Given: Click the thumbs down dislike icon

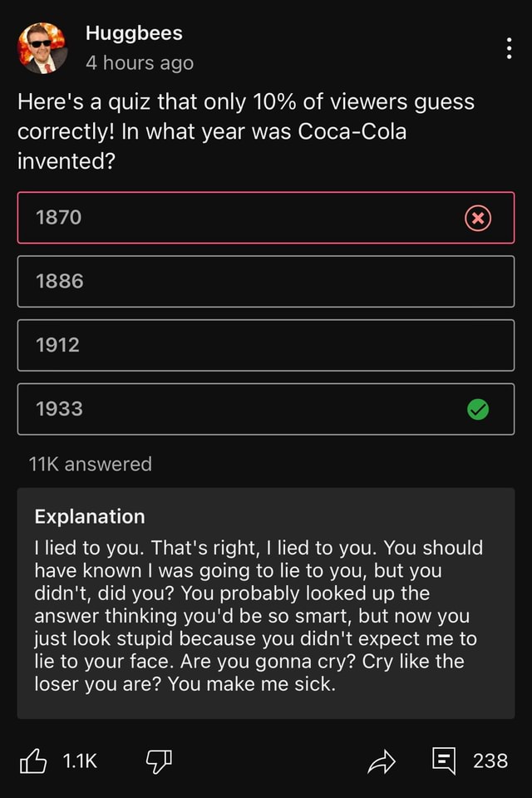Looking at the screenshot, I should pyautogui.click(x=158, y=761).
